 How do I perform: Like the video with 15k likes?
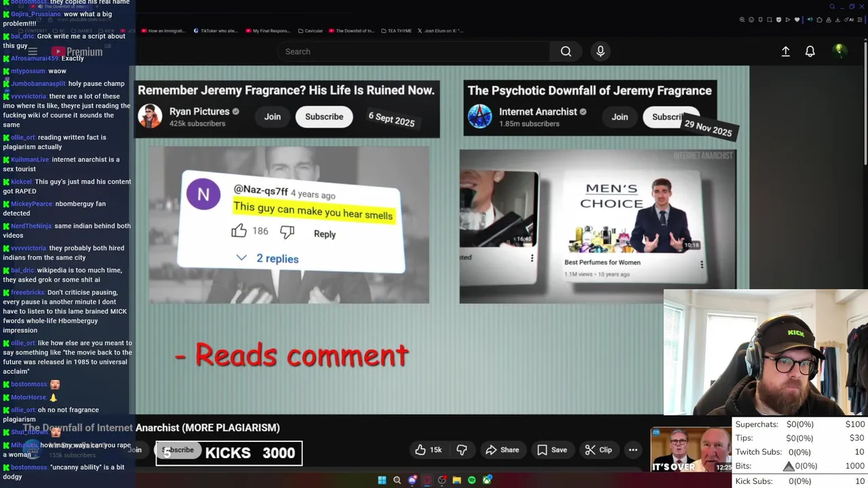429,450
